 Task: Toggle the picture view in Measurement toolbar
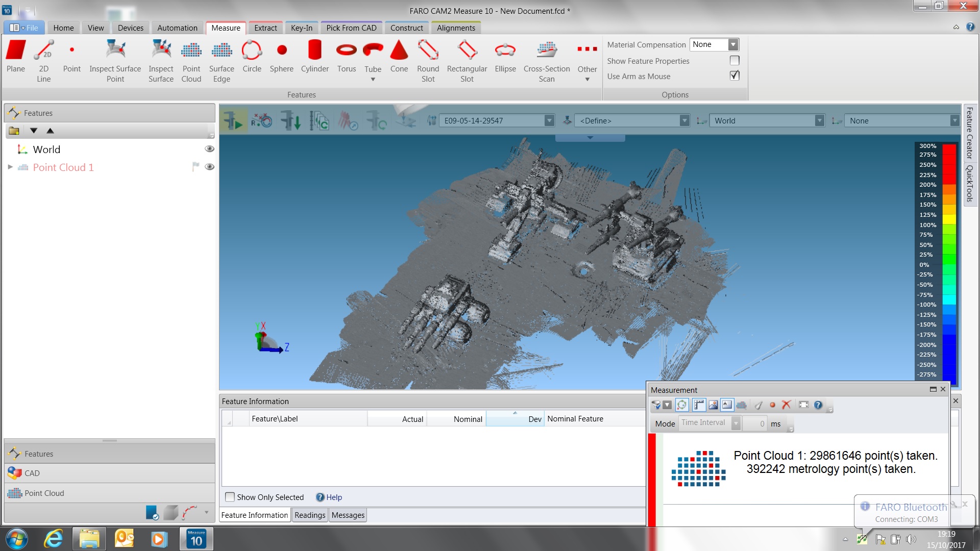coord(713,405)
